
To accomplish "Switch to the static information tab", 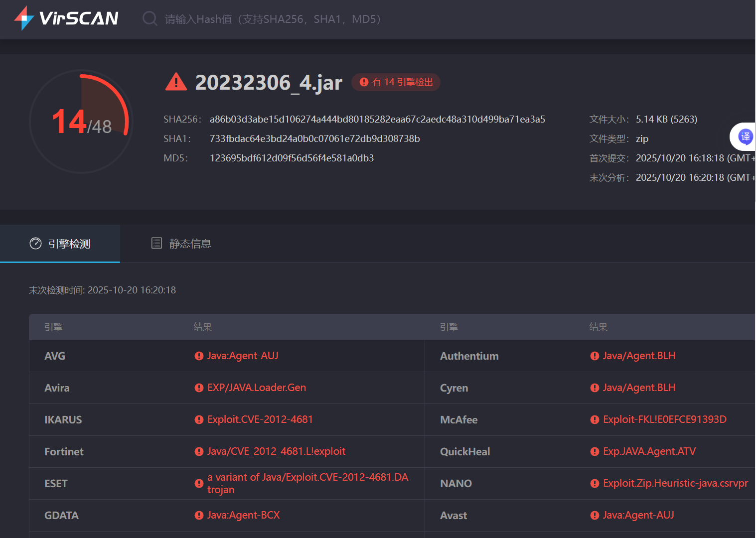I will (181, 244).
